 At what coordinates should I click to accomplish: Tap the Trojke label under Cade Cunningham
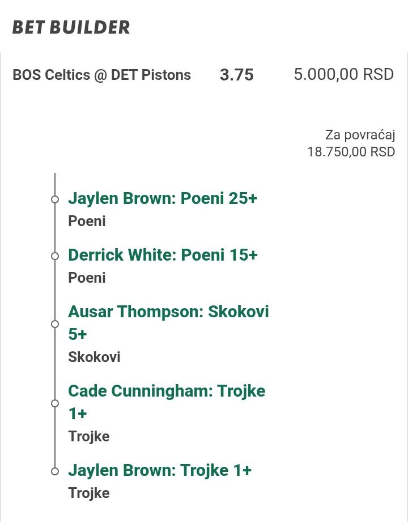(x=89, y=436)
